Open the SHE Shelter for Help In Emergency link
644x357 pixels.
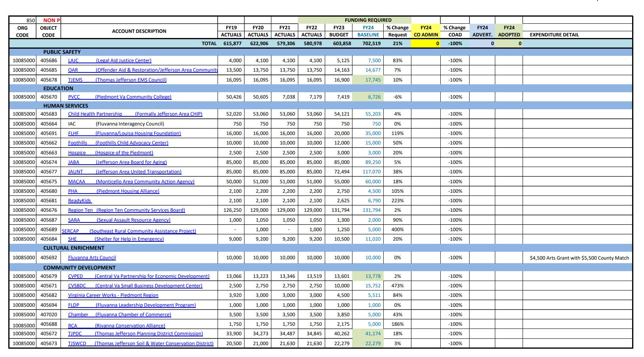click(116, 239)
